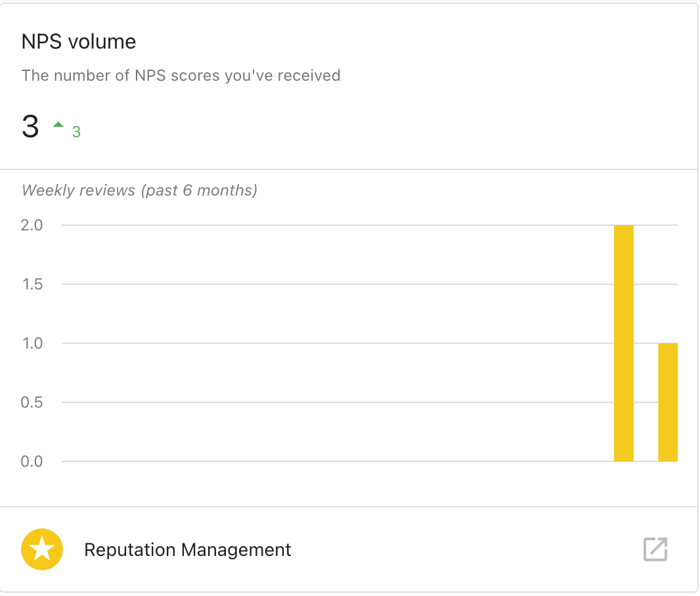This screenshot has width=700, height=596.
Task: Click the shorter yellow bar reaching 1.0
Action: (x=668, y=402)
